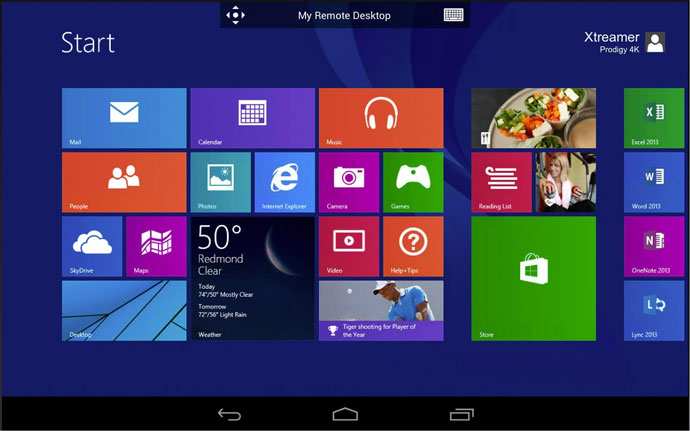Open the SkyDrive tile

pos(92,247)
